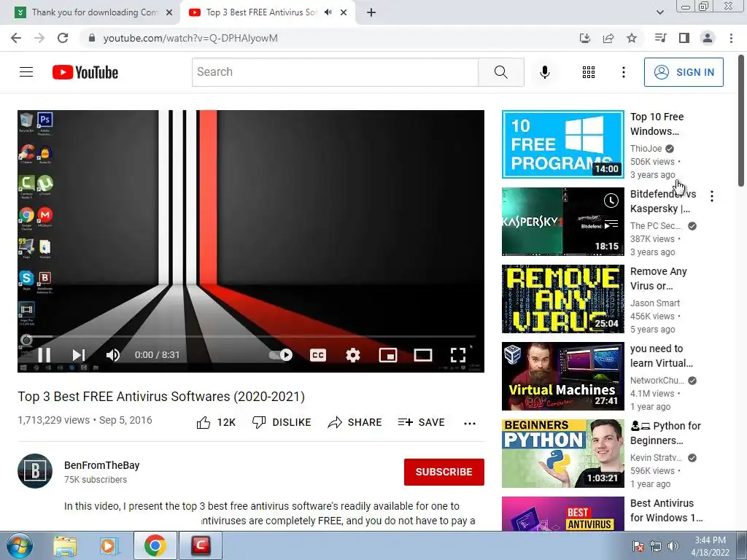Go to YouTube home via logo
747x560 pixels.
pyautogui.click(x=85, y=72)
